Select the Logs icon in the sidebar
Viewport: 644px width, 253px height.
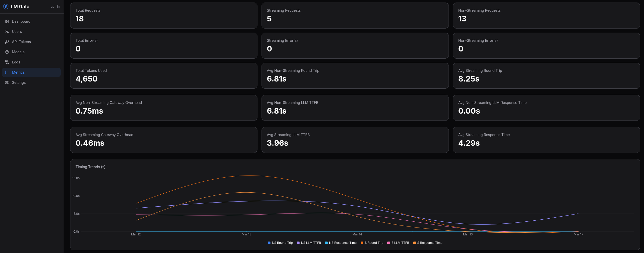click(x=7, y=62)
